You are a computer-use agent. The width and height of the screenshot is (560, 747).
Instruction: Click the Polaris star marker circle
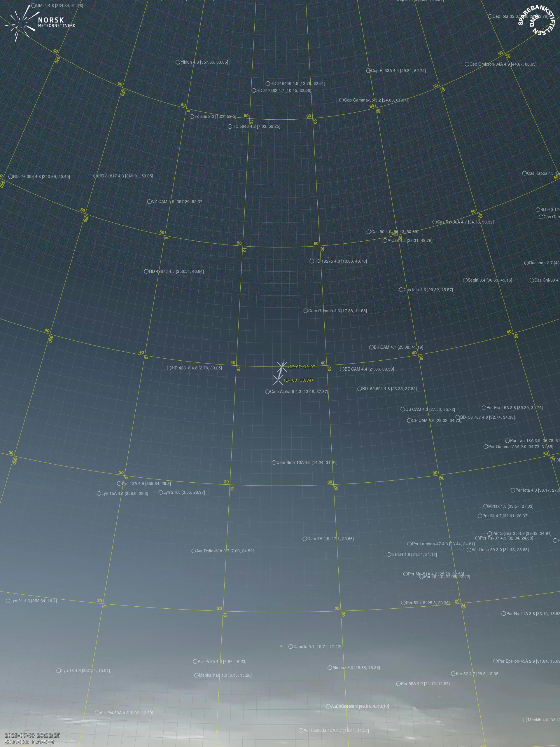pyautogui.click(x=192, y=116)
